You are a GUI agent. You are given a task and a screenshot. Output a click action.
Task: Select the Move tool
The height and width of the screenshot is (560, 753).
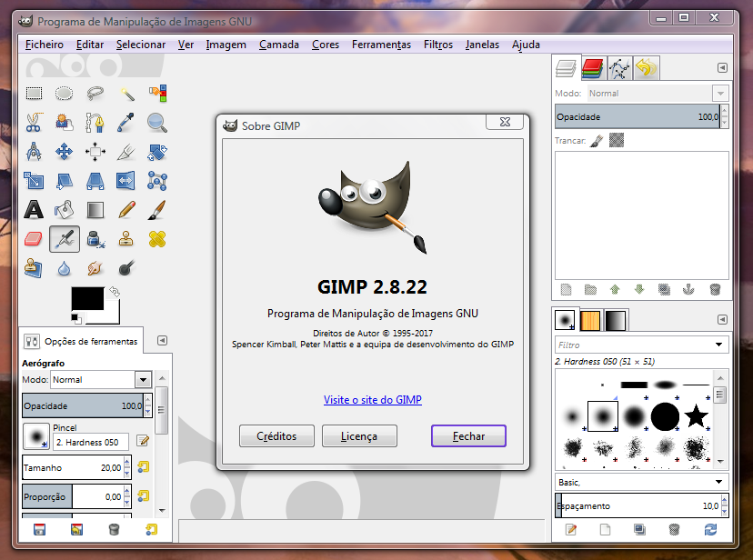[x=64, y=152]
